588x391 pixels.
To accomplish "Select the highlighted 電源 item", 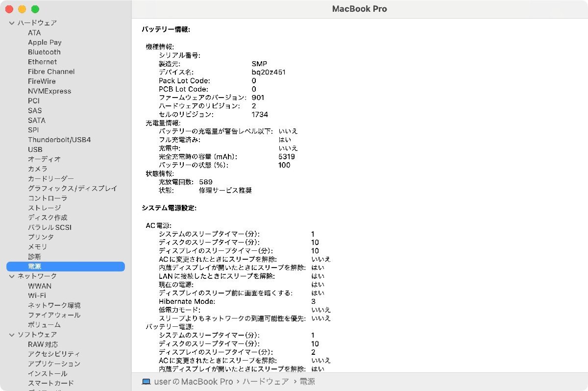I will tap(66, 267).
